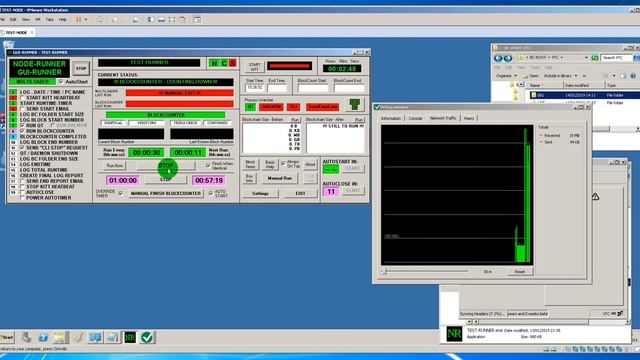This screenshot has height=360, width=640.
Task: Click Search VTC field in Explorer
Action: tap(616, 58)
